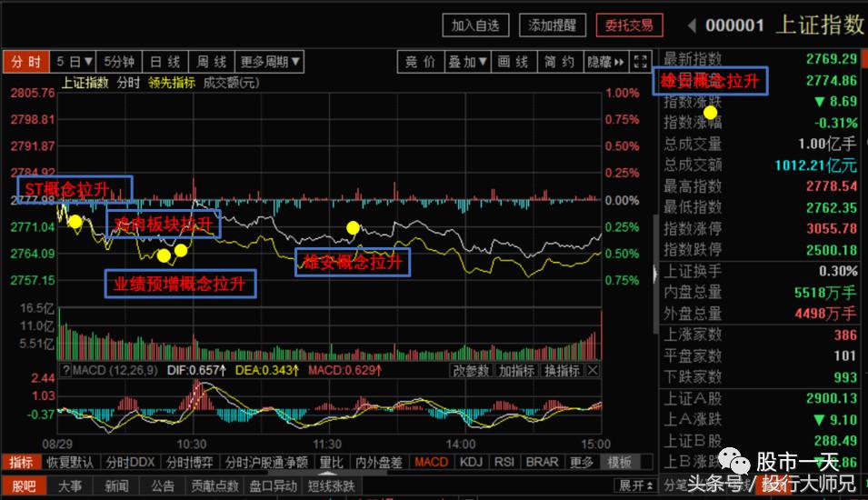Click the 上涨家数 value 386
868x500 pixels.
coord(845,335)
